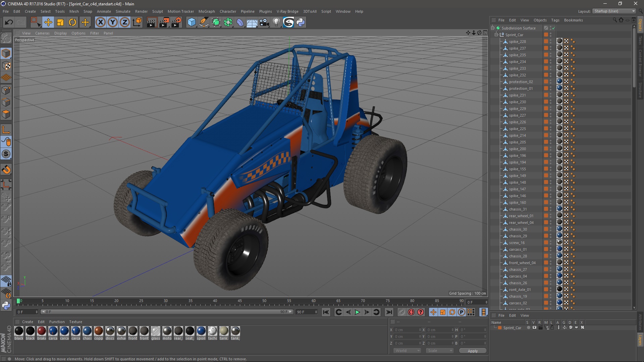Toggle visibility dots for spike_228

(x=550, y=42)
